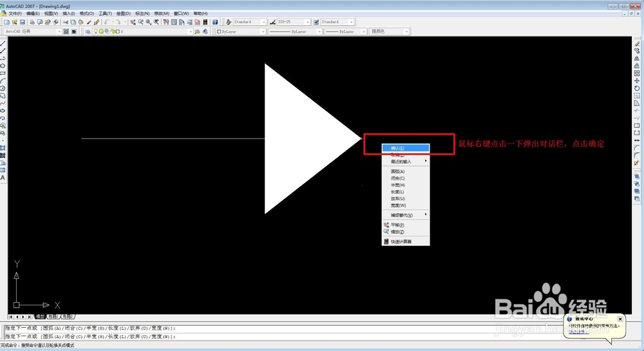Click the Text Style icon before Standard
The height and width of the screenshot is (351, 644).
(229, 22)
